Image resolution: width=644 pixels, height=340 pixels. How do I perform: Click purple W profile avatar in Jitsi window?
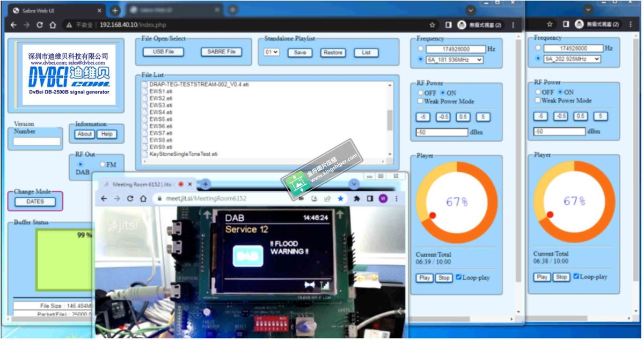point(383,198)
